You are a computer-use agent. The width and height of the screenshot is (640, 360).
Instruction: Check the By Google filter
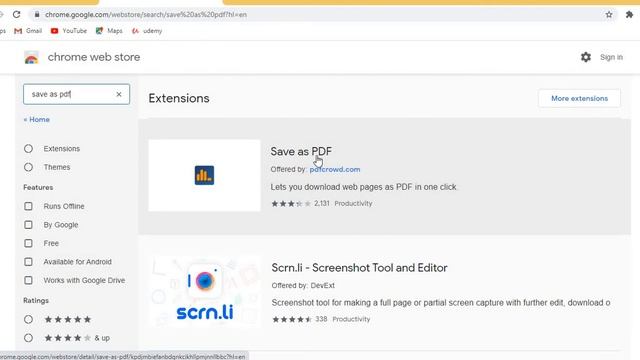point(28,225)
